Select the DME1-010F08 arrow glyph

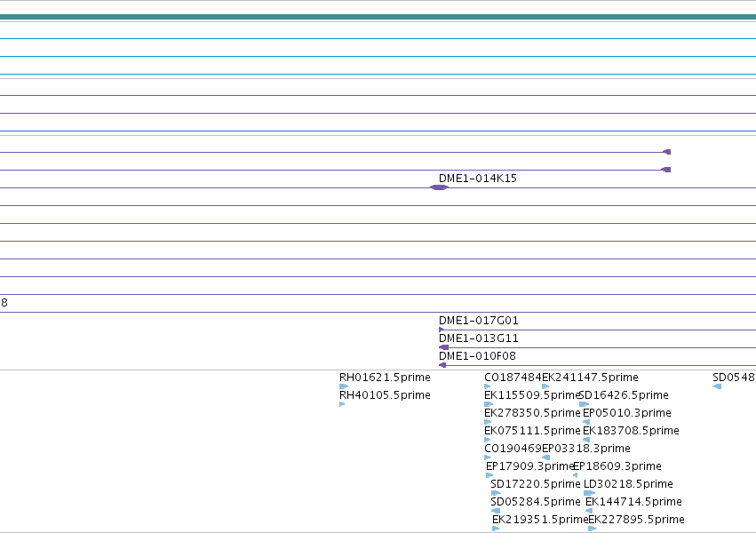point(442,365)
